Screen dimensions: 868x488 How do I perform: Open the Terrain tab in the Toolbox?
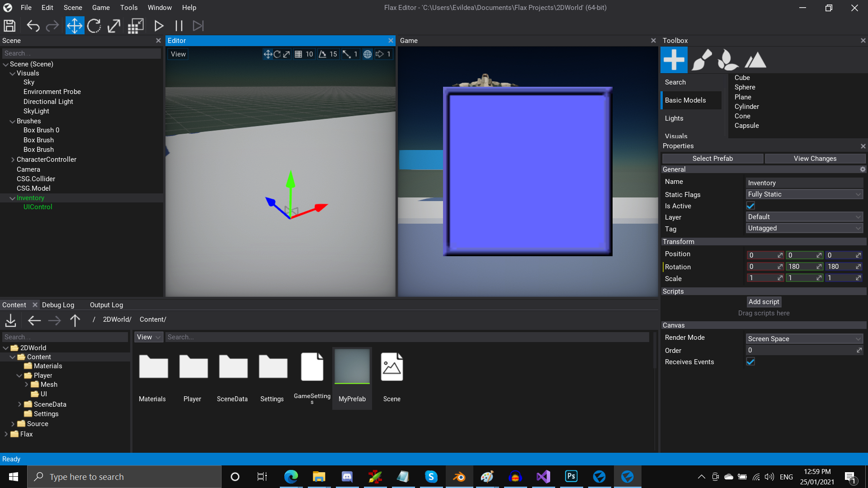coord(755,59)
